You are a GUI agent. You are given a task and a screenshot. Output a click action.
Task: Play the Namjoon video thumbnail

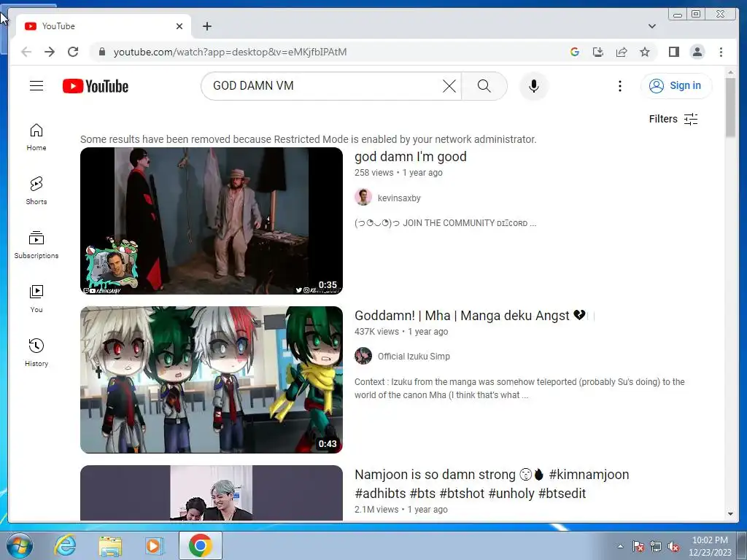pos(211,492)
